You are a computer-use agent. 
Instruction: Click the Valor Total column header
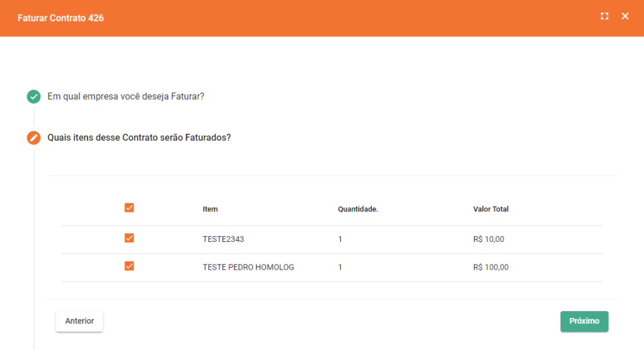click(x=491, y=209)
